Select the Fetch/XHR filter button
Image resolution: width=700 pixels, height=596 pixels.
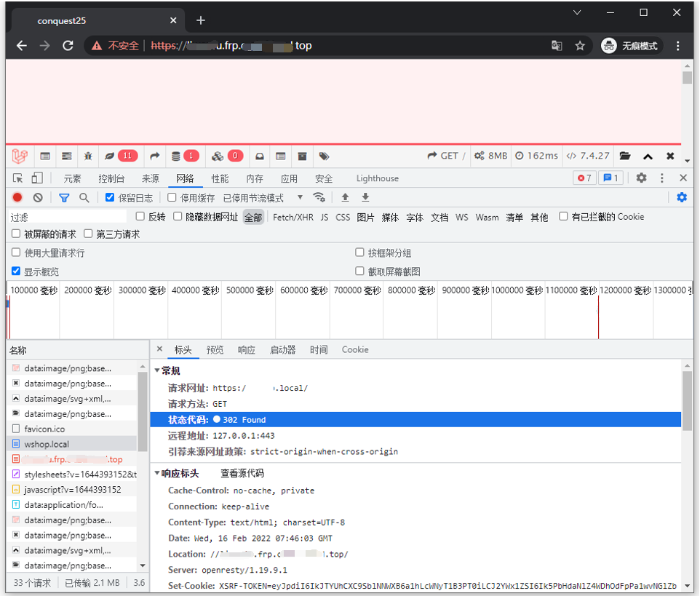(293, 217)
